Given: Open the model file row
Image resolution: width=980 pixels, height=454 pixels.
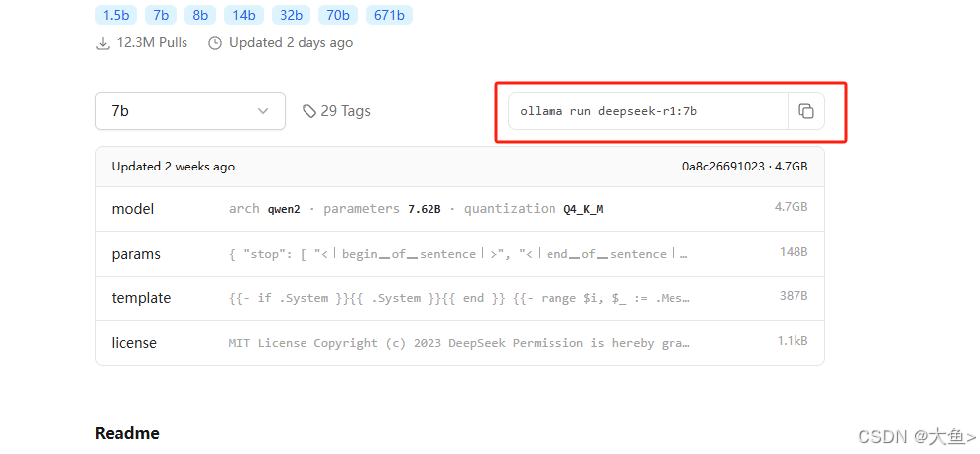Looking at the screenshot, I should [x=460, y=209].
